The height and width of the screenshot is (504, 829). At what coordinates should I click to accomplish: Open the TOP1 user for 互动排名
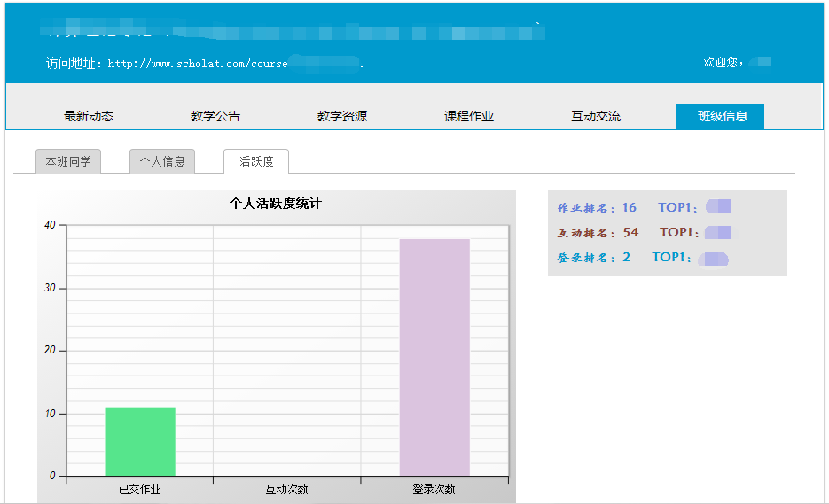719,232
